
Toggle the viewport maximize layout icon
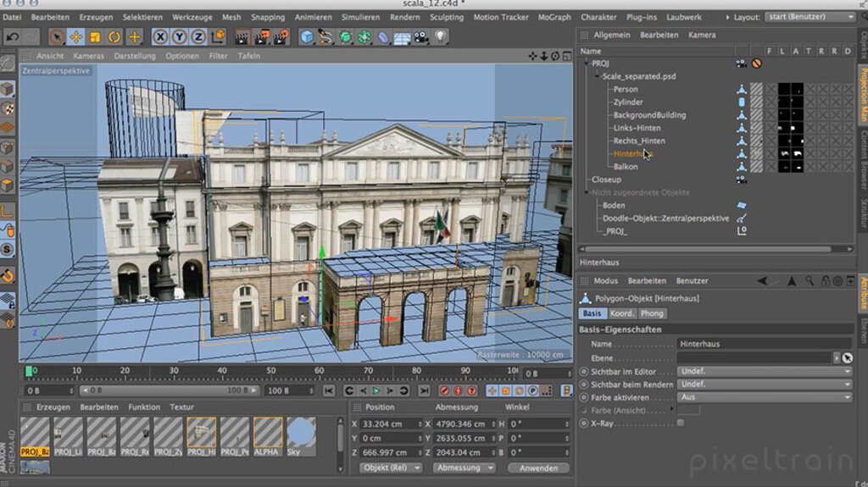567,56
